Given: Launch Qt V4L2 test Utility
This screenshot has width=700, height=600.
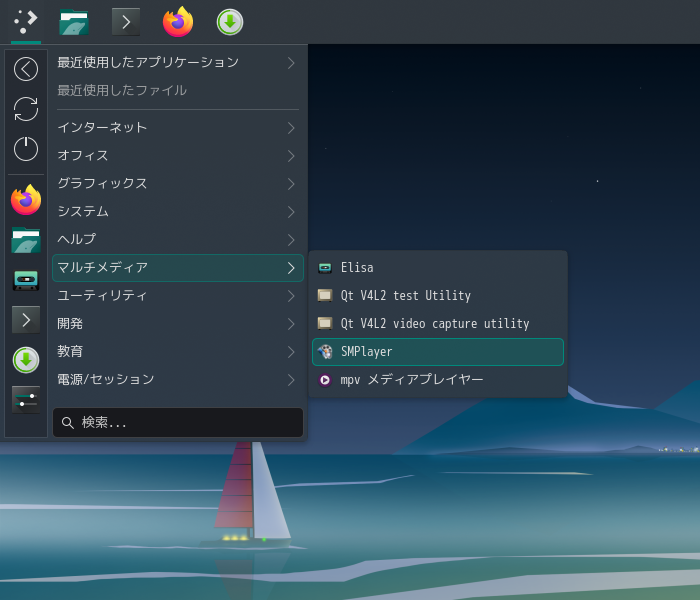Looking at the screenshot, I should point(438,296).
